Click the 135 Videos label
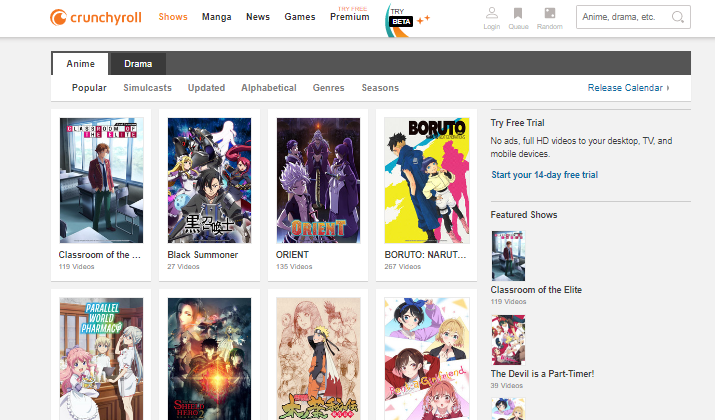The width and height of the screenshot is (715, 420). (294, 267)
